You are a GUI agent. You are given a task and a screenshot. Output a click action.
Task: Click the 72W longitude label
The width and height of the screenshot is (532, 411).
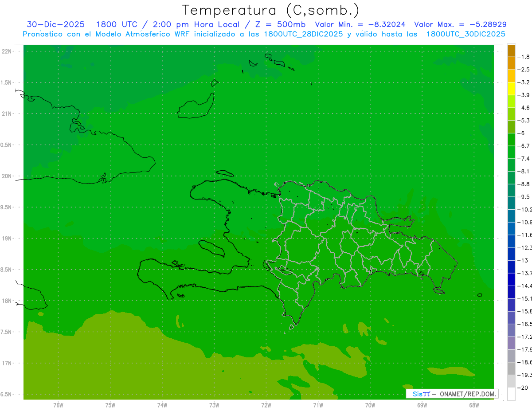266,405
